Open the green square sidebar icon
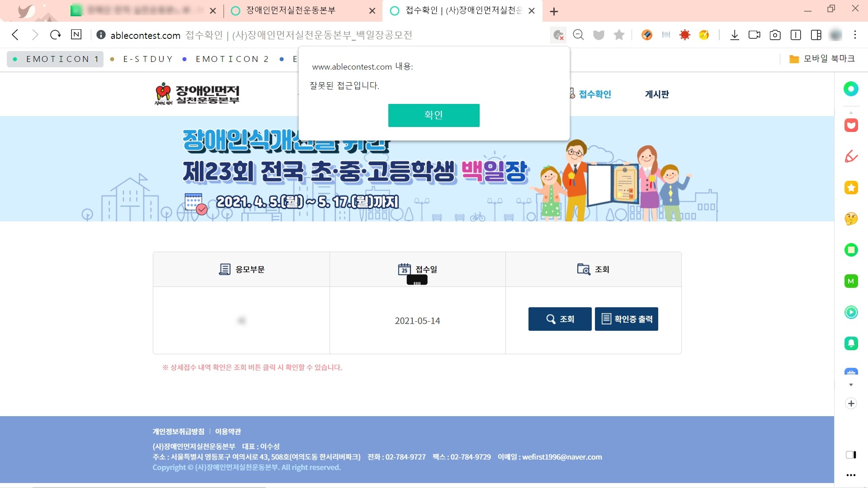This screenshot has width=868, height=488. tap(851, 250)
